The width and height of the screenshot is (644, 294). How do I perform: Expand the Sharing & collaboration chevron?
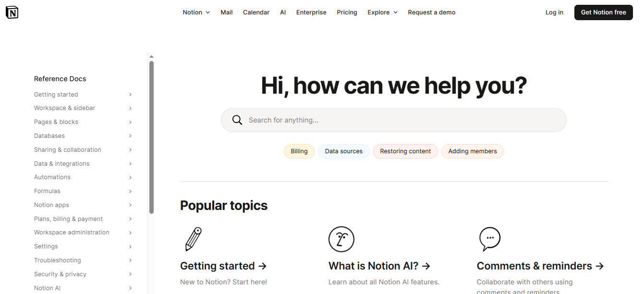pos(130,150)
